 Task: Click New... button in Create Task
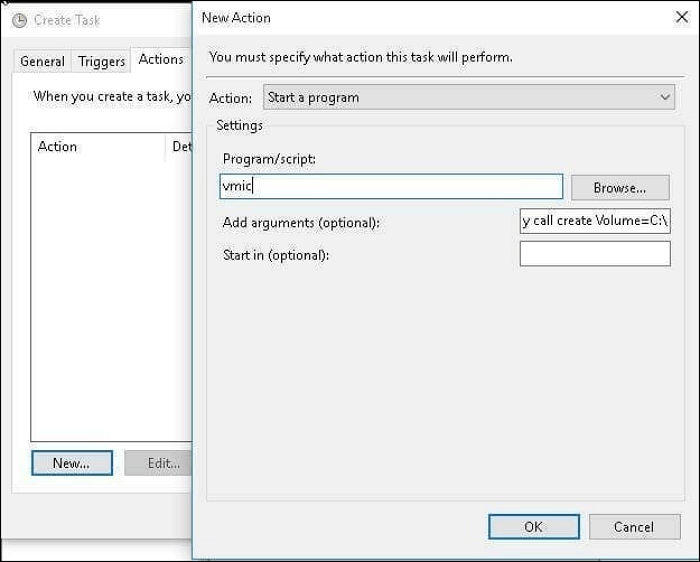[72, 463]
